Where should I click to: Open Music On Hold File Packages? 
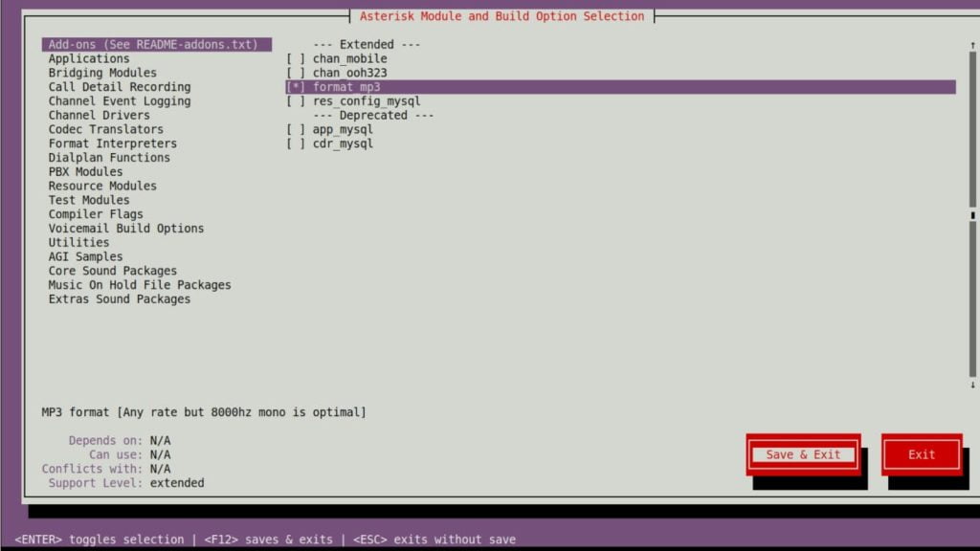coord(140,284)
